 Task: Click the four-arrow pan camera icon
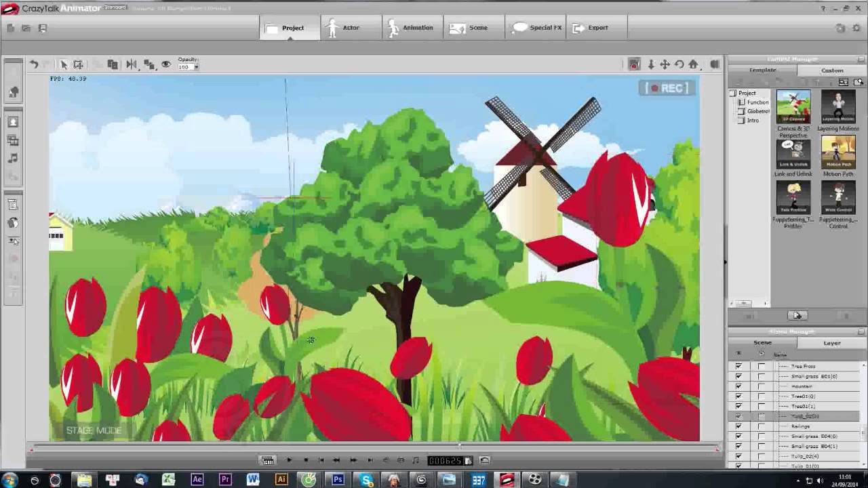coord(665,64)
